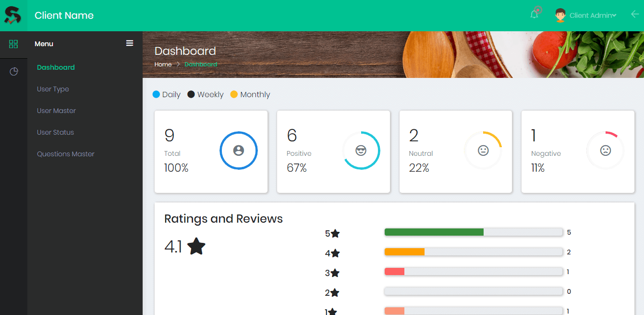This screenshot has height=315, width=644.
Task: Open the dashboard grid icon in sidebar
Action: click(x=13, y=44)
